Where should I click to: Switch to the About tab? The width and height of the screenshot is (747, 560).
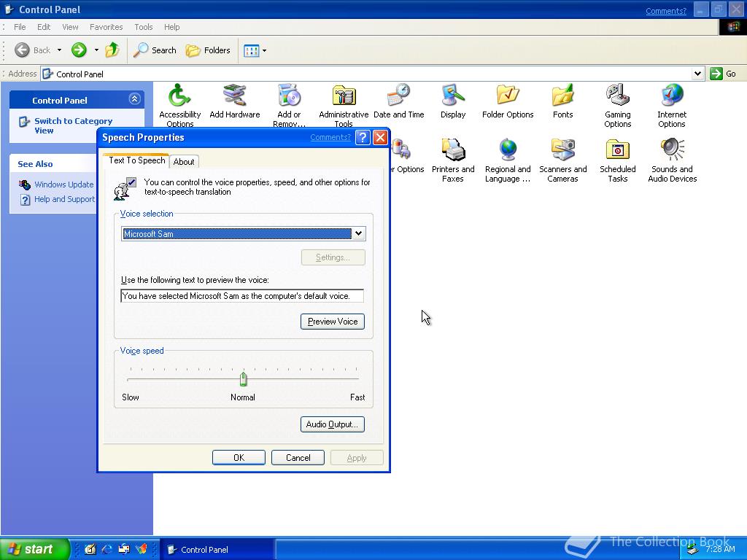[x=185, y=161]
